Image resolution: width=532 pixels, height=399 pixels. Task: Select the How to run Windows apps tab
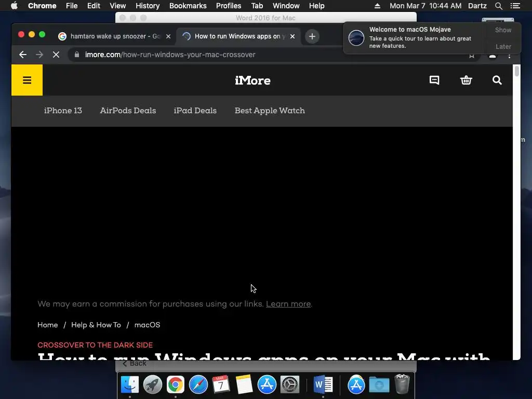238,36
